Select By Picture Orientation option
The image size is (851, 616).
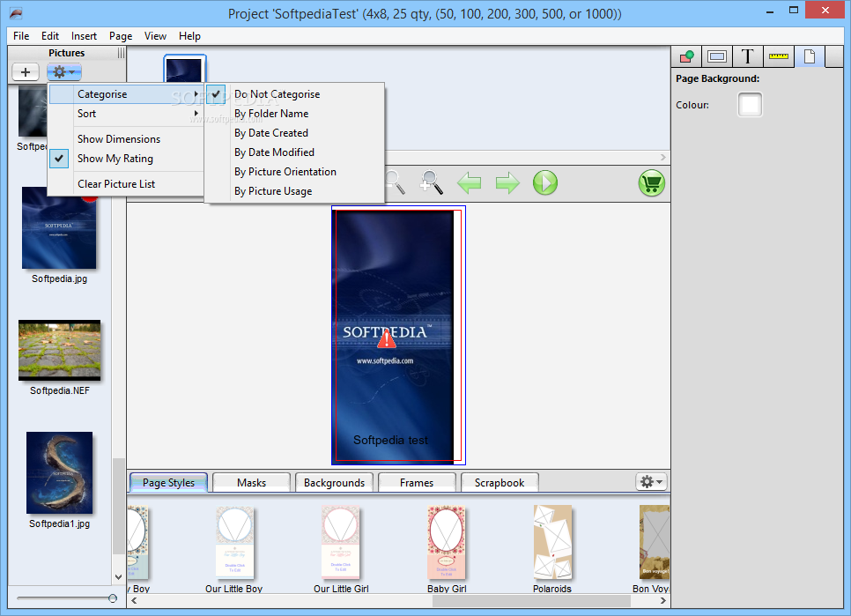(295, 172)
